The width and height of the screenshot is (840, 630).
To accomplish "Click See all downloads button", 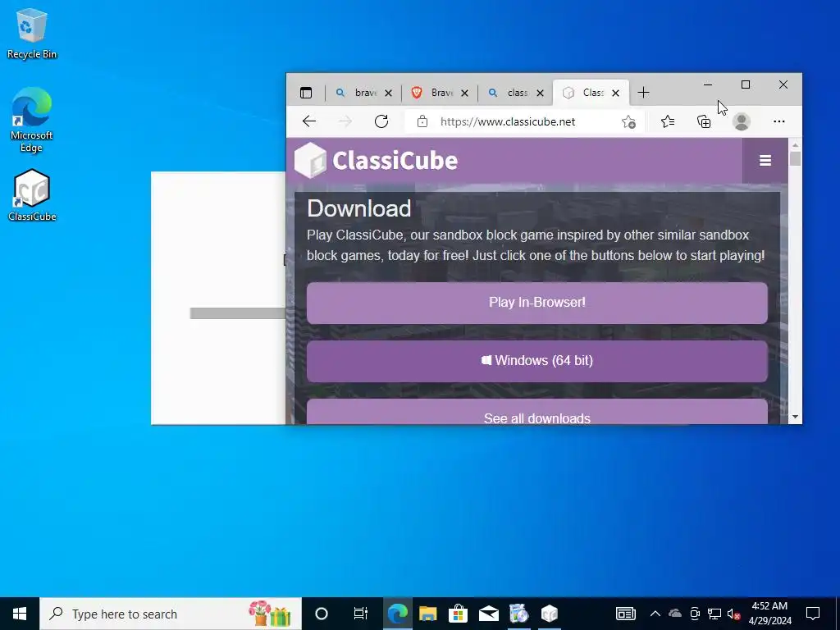I will pos(536,412).
